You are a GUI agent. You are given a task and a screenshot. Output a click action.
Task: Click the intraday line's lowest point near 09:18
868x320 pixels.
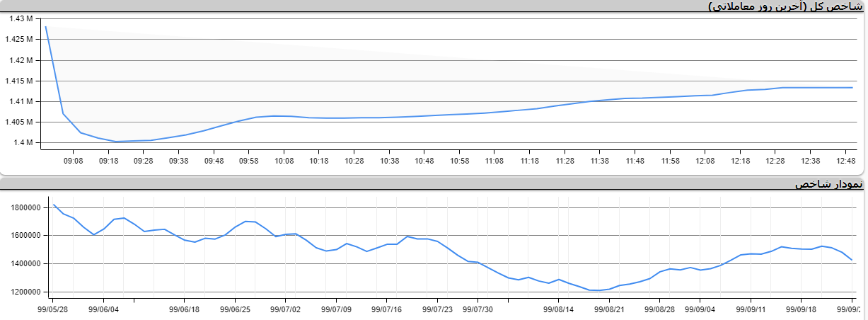coord(116,142)
